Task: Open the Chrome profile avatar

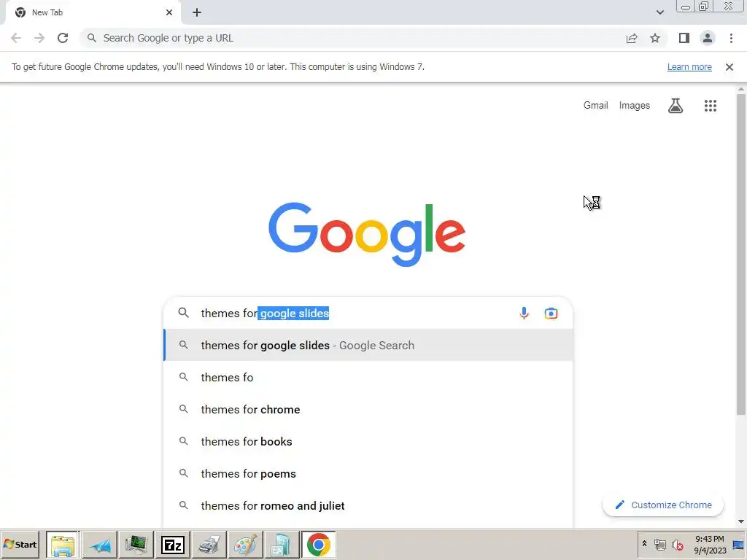Action: (708, 38)
